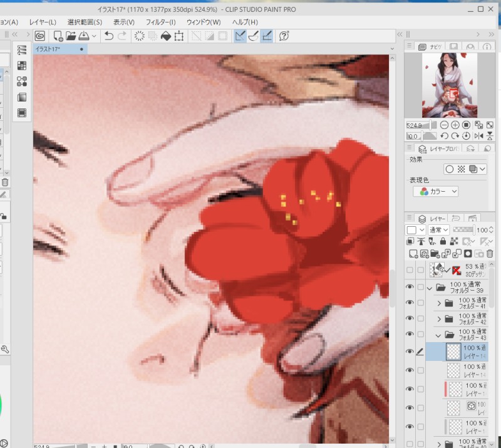501x448 pixels.
Task: Collapse フォルダー 43 folder
Action: point(438,335)
